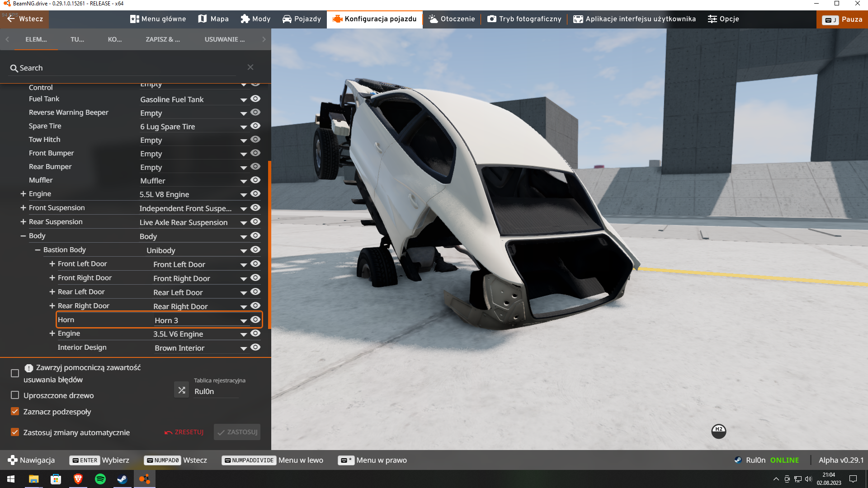Collapse the Body tree node

click(x=23, y=236)
